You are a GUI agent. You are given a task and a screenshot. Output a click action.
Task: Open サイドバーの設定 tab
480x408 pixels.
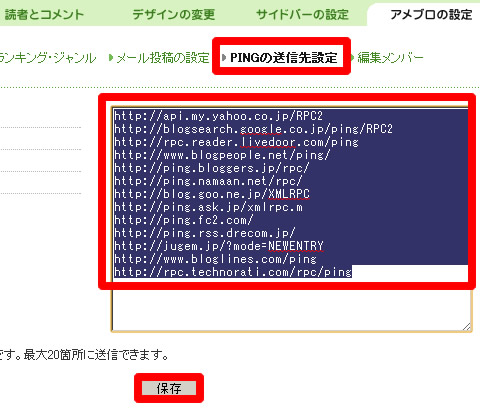click(x=302, y=15)
